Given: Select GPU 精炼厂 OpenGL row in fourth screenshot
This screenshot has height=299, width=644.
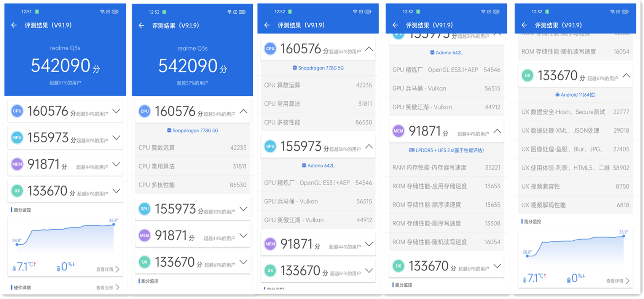Looking at the screenshot, I should [446, 70].
